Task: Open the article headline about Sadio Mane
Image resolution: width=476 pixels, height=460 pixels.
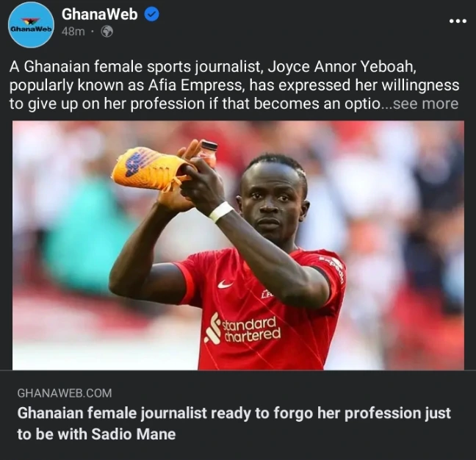Action: [234, 423]
